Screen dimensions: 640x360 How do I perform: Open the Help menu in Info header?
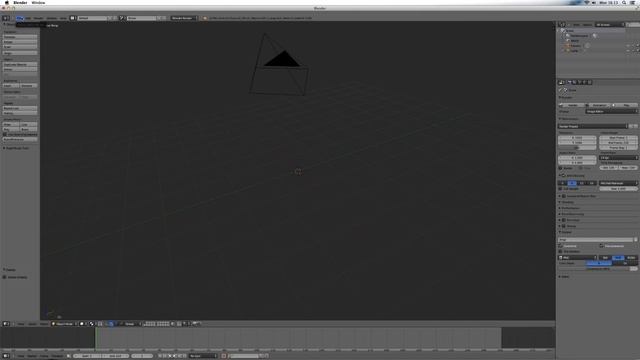pos(63,18)
